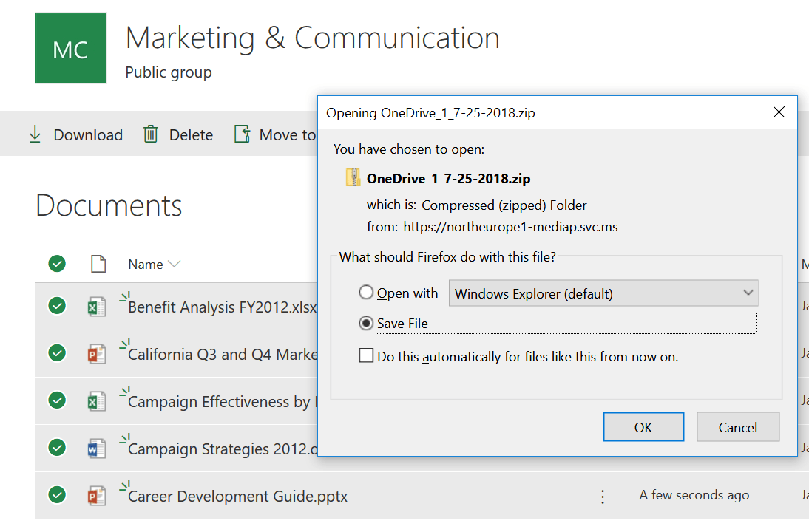The height and width of the screenshot is (532, 809).
Task: Open the Marketing & Communication group title
Action: pos(313,38)
